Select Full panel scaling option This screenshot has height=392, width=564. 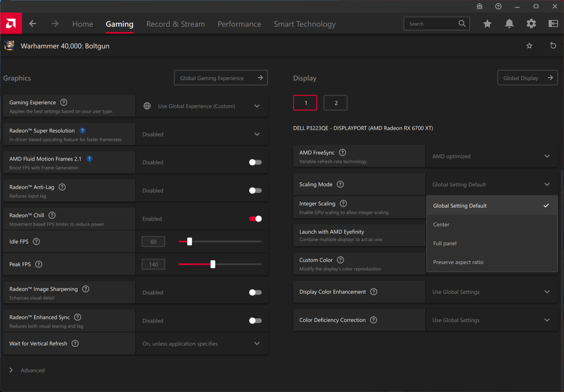492,243
